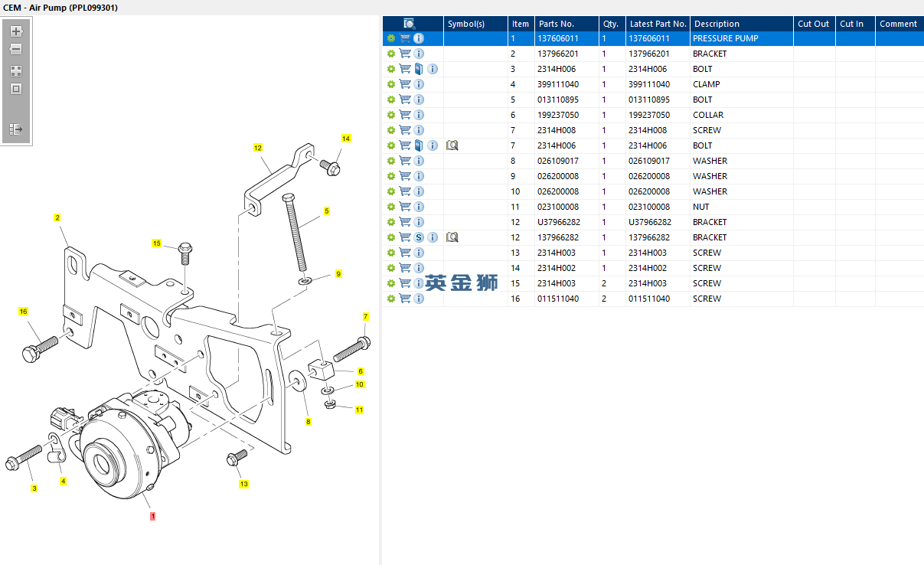Show info for item 9 WASHER
924x565 pixels.
419,176
